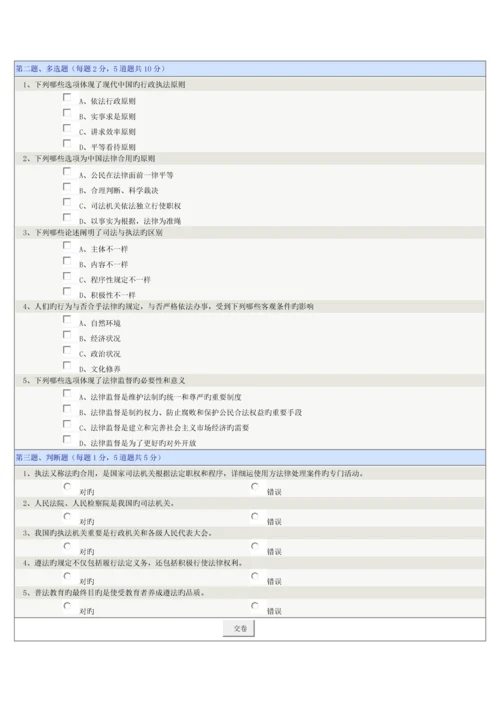The height and width of the screenshot is (707, 500).
Task: Select checkbox B 合理判断、科学裁决
Action: (67, 187)
